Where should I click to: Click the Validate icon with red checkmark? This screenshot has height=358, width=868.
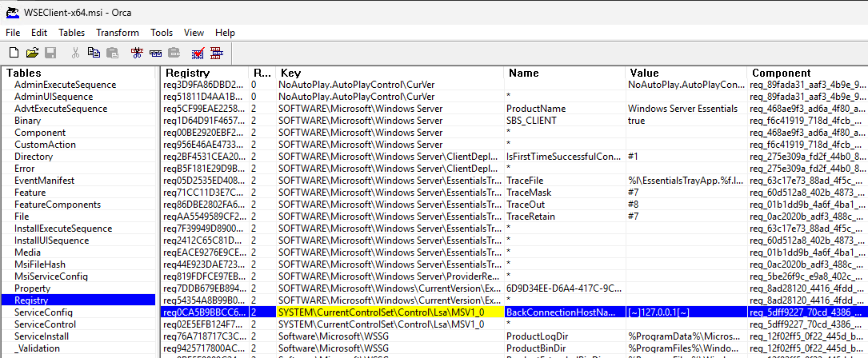click(x=198, y=53)
